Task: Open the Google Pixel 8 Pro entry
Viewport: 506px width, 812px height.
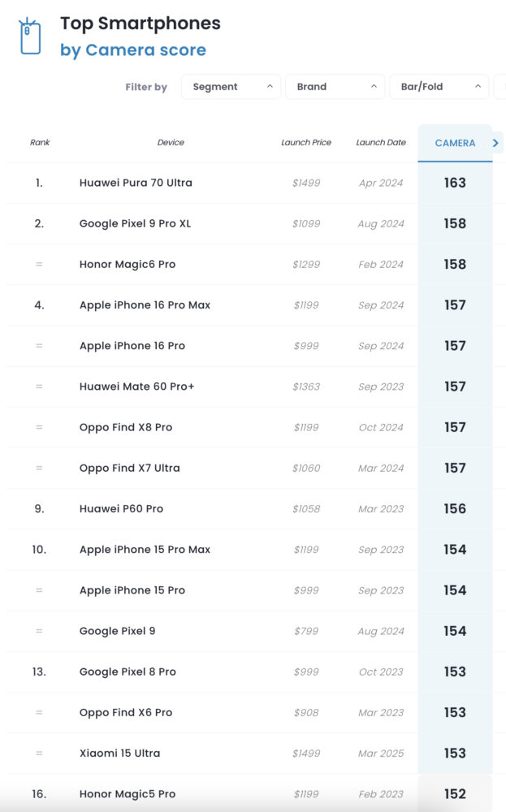Action: [128, 672]
